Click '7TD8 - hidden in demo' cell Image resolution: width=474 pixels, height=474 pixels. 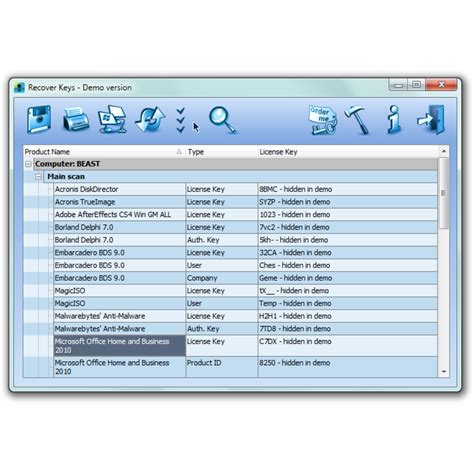(348, 329)
